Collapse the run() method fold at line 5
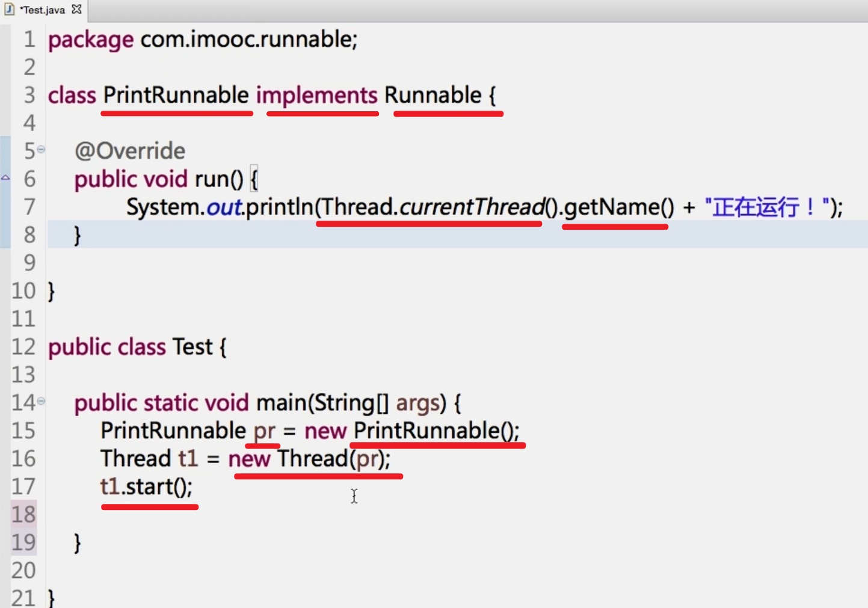 pos(41,149)
